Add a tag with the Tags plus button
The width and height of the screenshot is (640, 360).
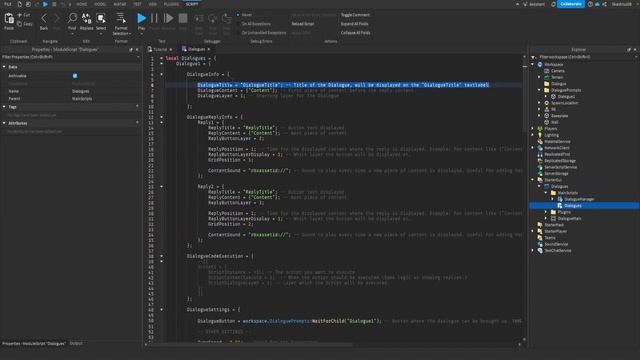(137, 106)
